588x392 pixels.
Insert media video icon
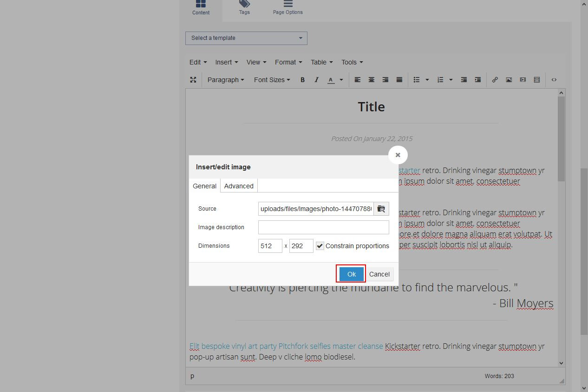click(523, 80)
